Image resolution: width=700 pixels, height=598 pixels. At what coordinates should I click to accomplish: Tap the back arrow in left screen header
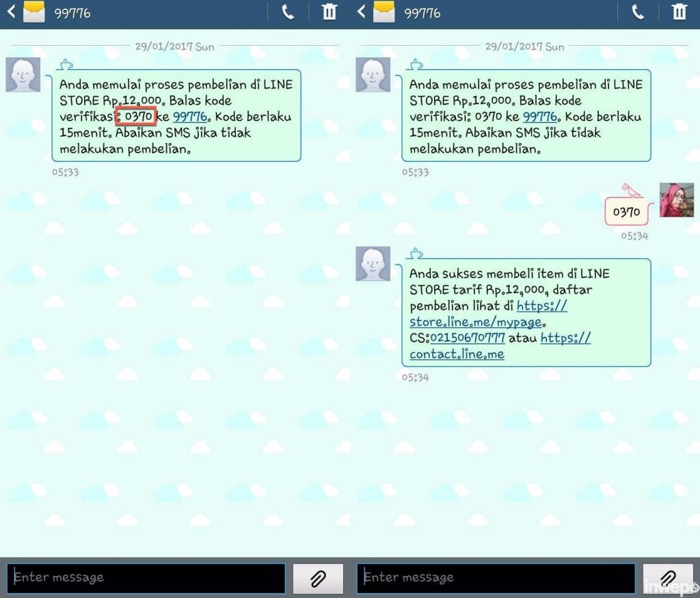pyautogui.click(x=11, y=11)
